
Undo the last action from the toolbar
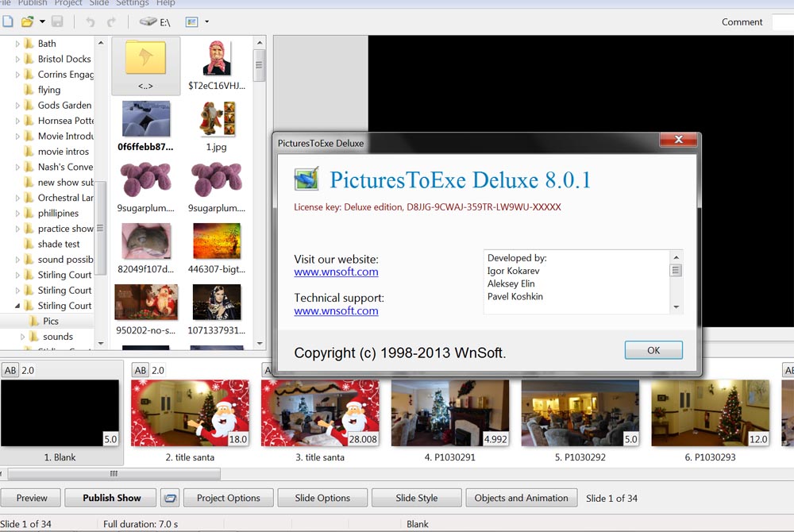tap(91, 21)
